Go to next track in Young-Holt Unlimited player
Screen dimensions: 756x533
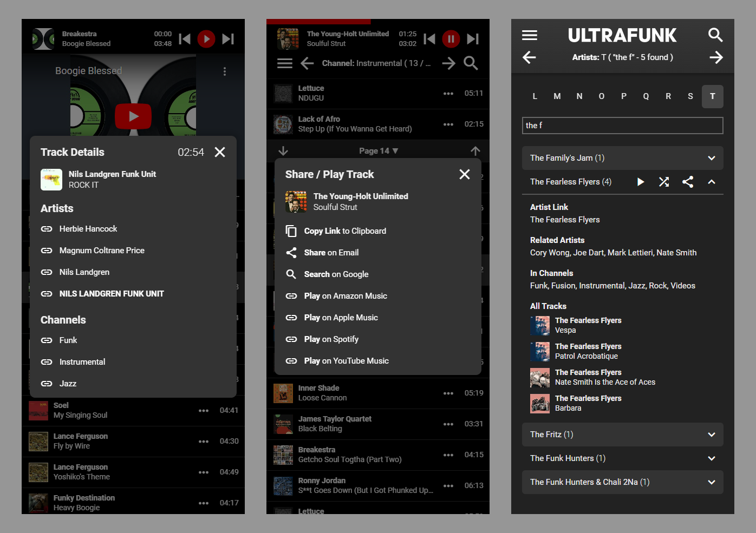click(x=473, y=39)
